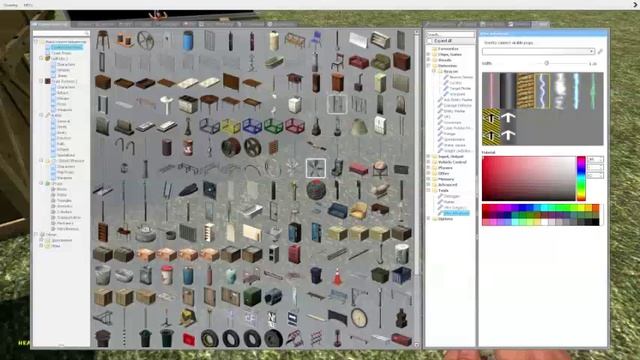
Task: Select the dark globe sphere prop
Action: tap(316, 190)
